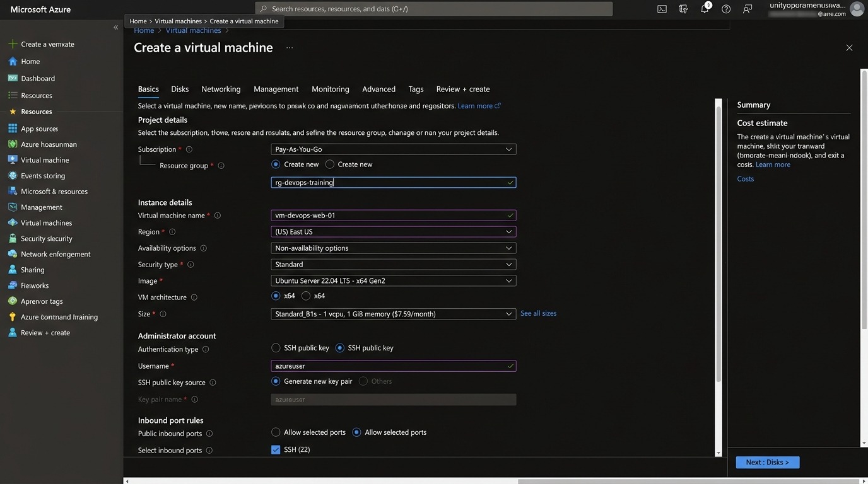Screen dimensions: 868x484
Task: Open the Availability options dropdown
Action: [x=394, y=248]
